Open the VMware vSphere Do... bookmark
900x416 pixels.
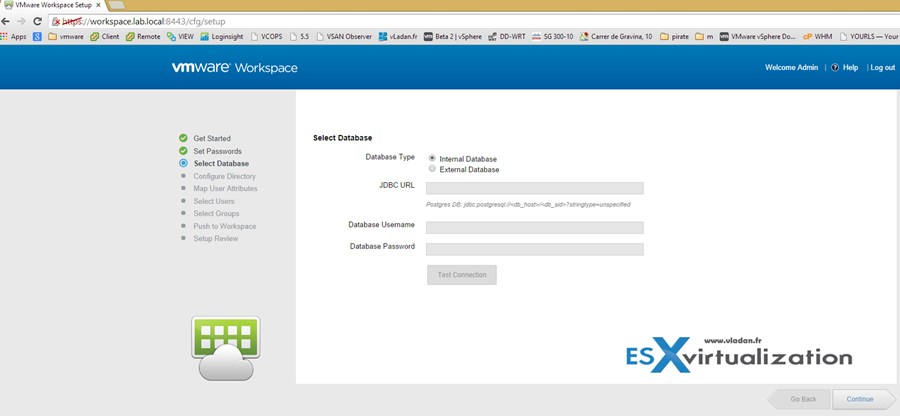point(758,36)
